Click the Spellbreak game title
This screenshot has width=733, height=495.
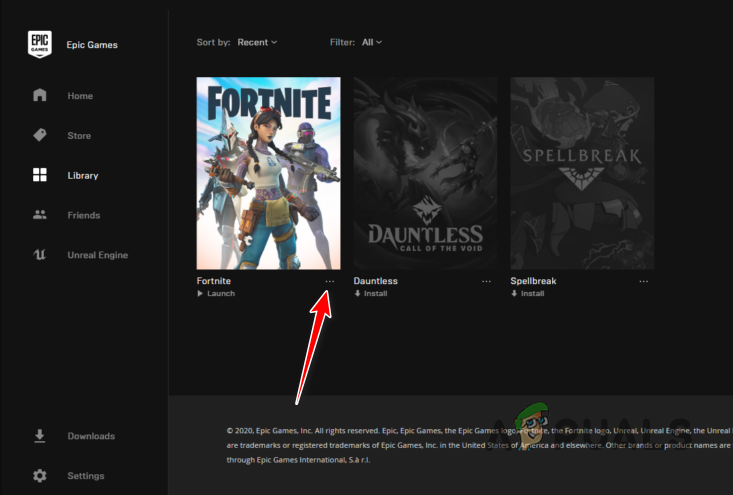pyautogui.click(x=533, y=280)
